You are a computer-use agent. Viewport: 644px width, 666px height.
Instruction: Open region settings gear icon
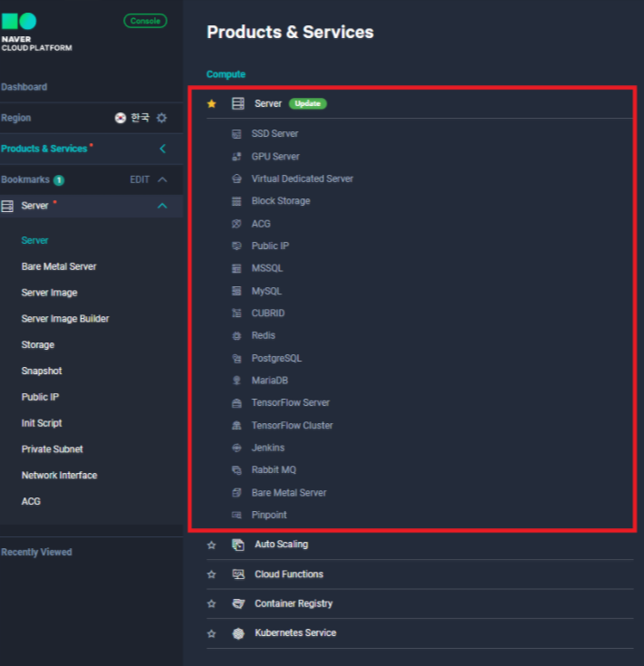click(x=162, y=118)
